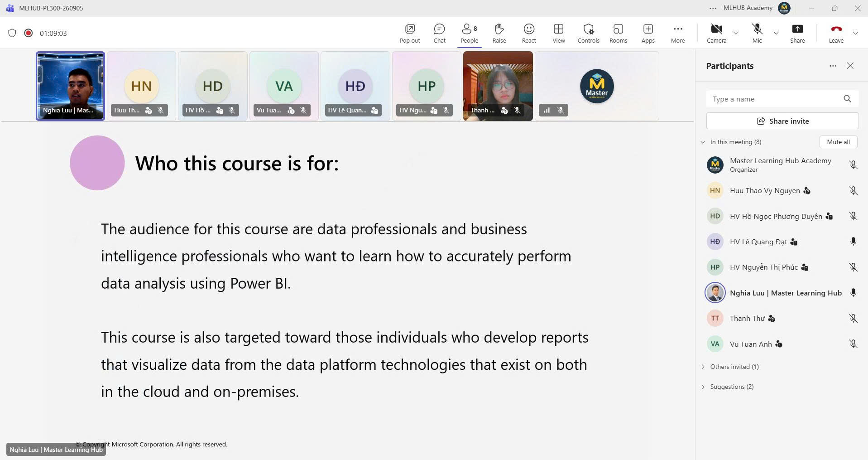868x460 pixels.
Task: Click the Share screen icon
Action: click(797, 34)
